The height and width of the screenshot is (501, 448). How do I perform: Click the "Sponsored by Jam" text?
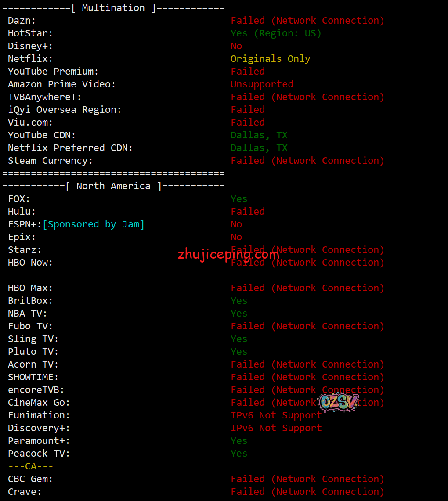pyautogui.click(x=94, y=224)
